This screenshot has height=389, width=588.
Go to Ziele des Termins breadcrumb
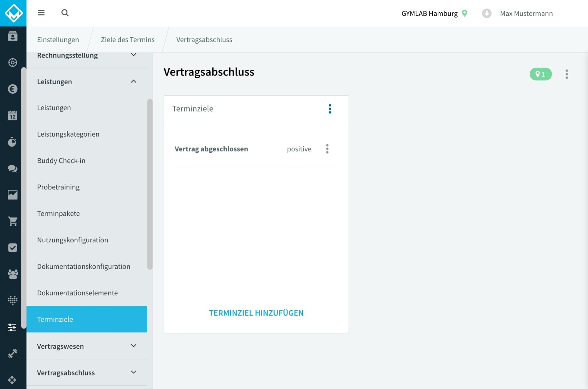[x=128, y=40]
